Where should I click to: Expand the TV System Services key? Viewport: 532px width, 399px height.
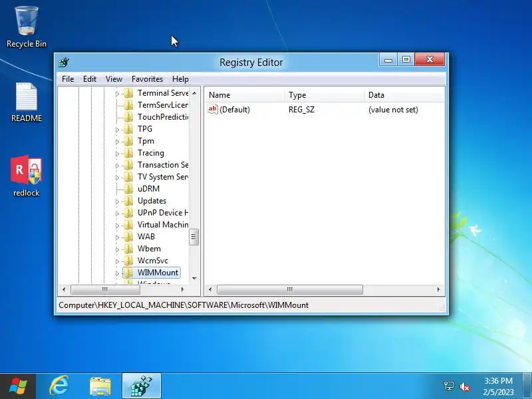118,178
